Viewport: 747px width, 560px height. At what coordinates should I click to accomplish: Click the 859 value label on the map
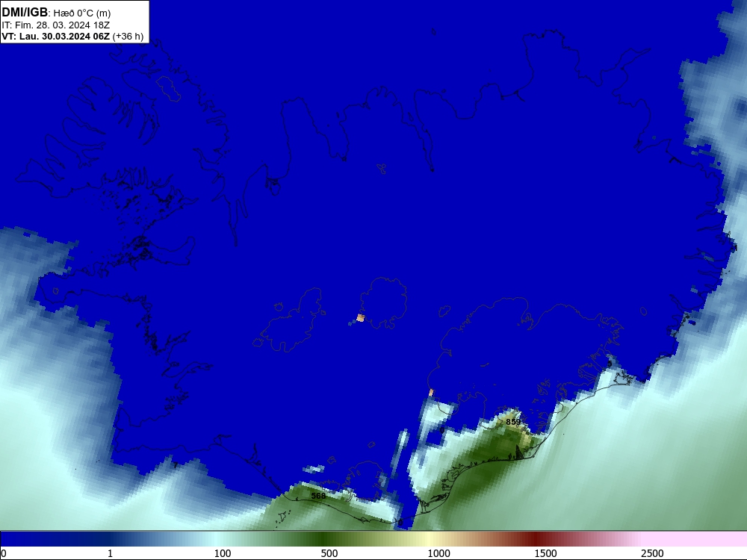pos(513,422)
